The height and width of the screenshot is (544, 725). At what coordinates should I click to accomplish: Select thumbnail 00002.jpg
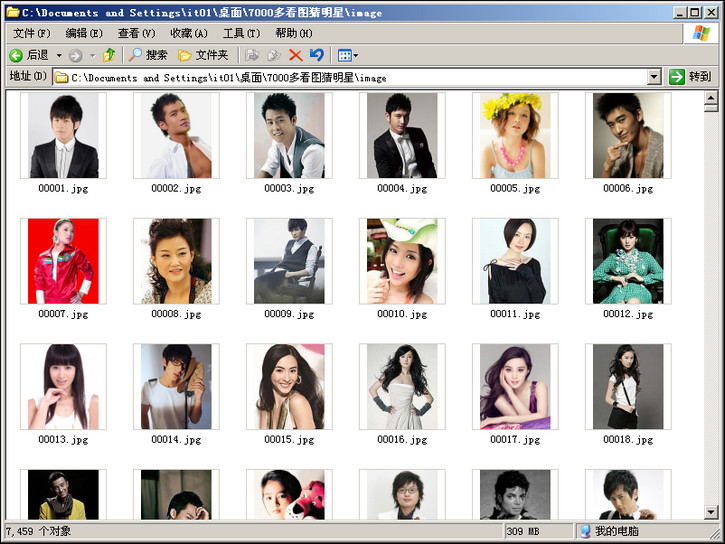(176, 135)
